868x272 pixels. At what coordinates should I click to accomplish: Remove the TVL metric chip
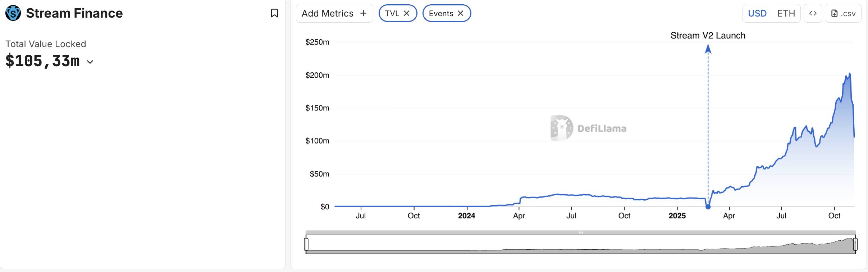click(407, 13)
